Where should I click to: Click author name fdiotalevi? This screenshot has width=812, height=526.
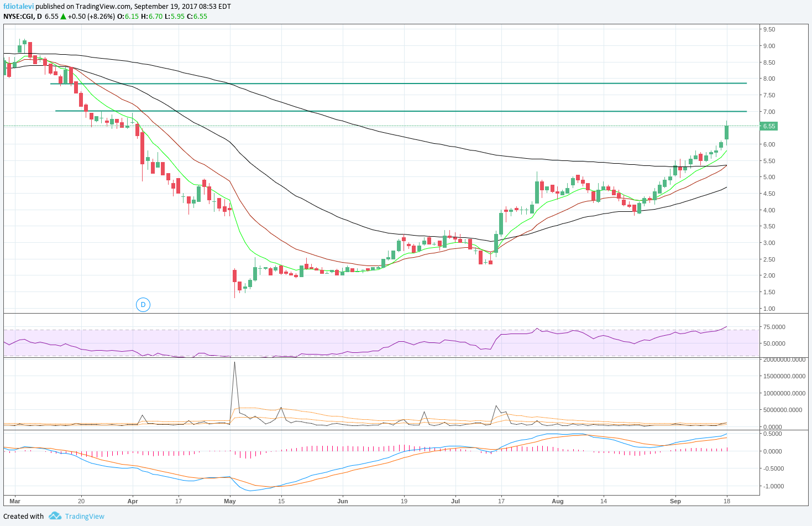[x=19, y=7]
